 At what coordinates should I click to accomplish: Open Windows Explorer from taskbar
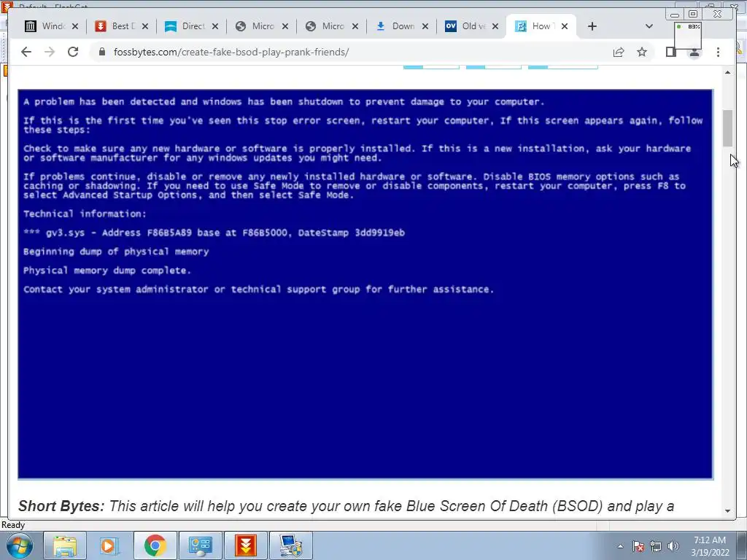(x=65, y=545)
